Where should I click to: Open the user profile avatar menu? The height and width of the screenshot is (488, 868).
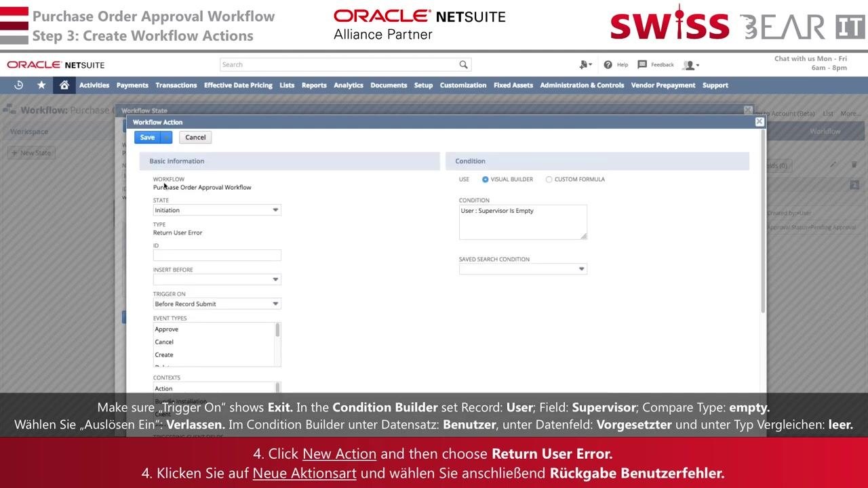coord(691,65)
